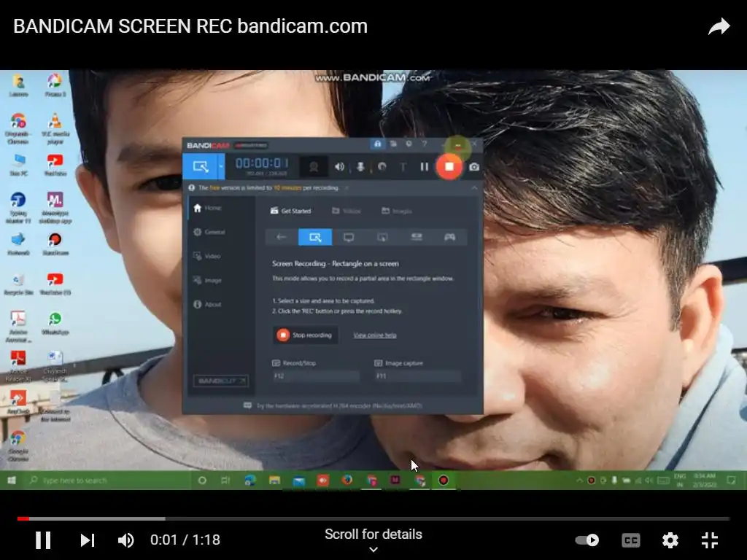Click the Windows Start button
The width and height of the screenshot is (747, 560).
[12, 481]
